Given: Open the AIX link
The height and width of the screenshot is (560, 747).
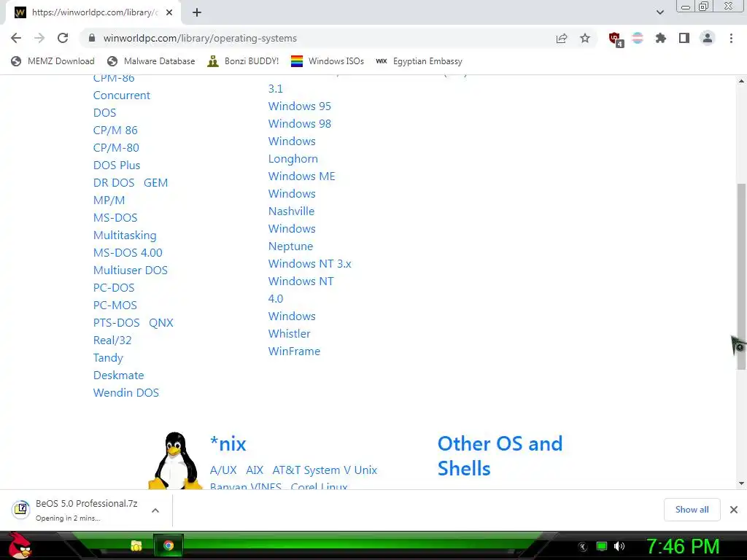Looking at the screenshot, I should pyautogui.click(x=255, y=470).
